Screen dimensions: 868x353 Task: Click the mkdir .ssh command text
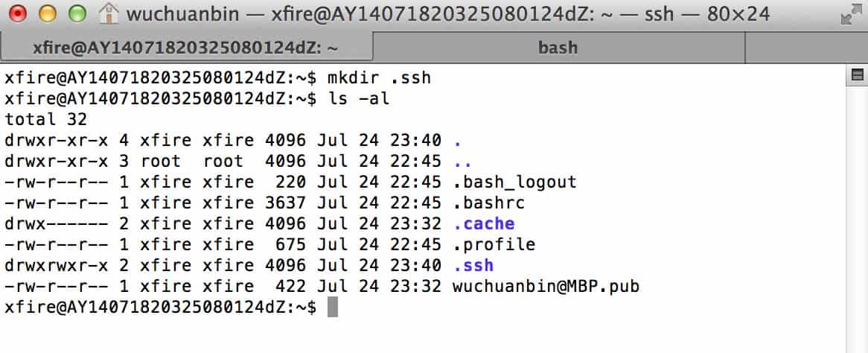pyautogui.click(x=379, y=77)
